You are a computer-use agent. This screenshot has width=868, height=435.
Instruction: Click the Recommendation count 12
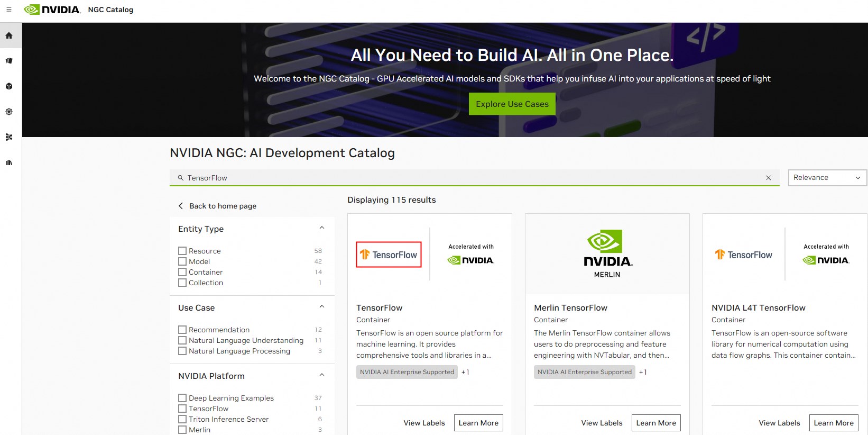pyautogui.click(x=318, y=330)
